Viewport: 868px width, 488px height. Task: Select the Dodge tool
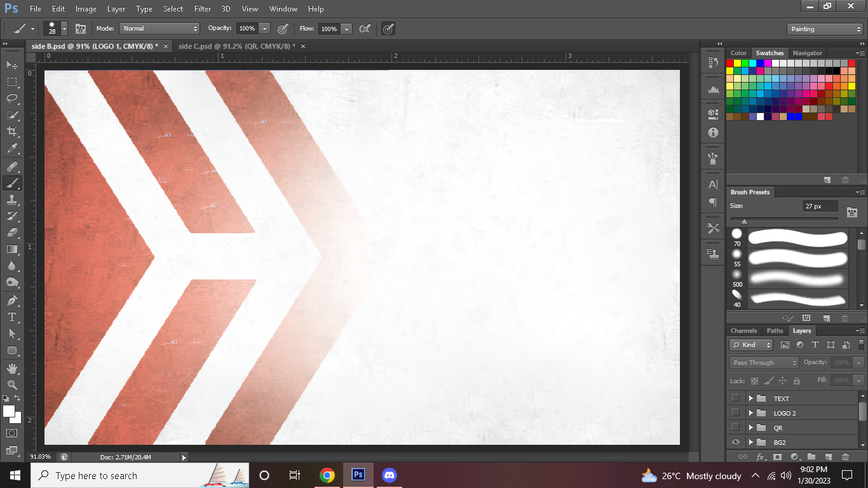point(12,282)
